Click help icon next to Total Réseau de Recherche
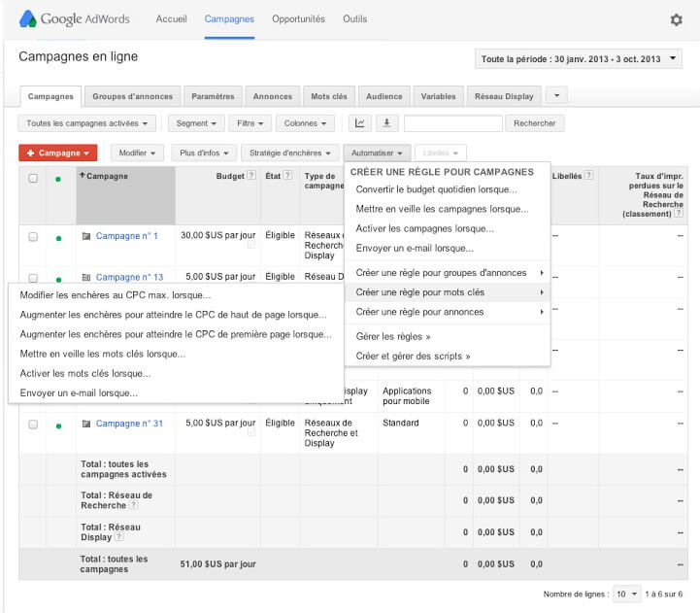 (133, 505)
